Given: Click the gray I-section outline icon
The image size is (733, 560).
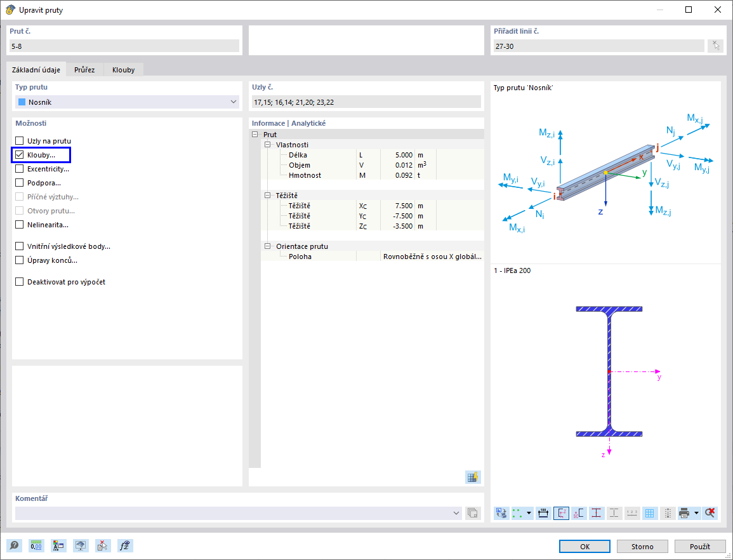Looking at the screenshot, I should pyautogui.click(x=614, y=513).
